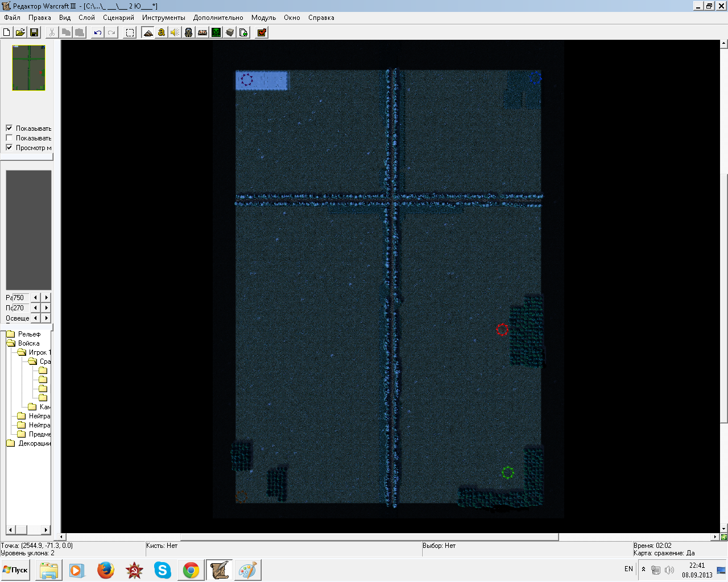
Task: Open the AI Editor green face icon
Action: point(216,32)
